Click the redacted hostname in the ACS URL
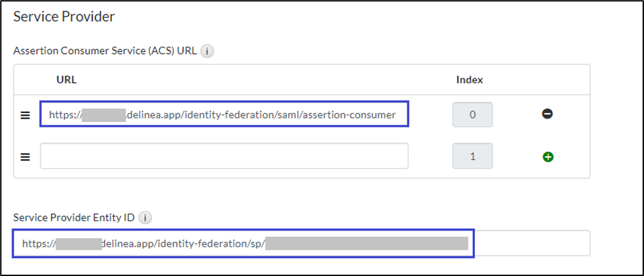644x276 pixels. tap(103, 114)
